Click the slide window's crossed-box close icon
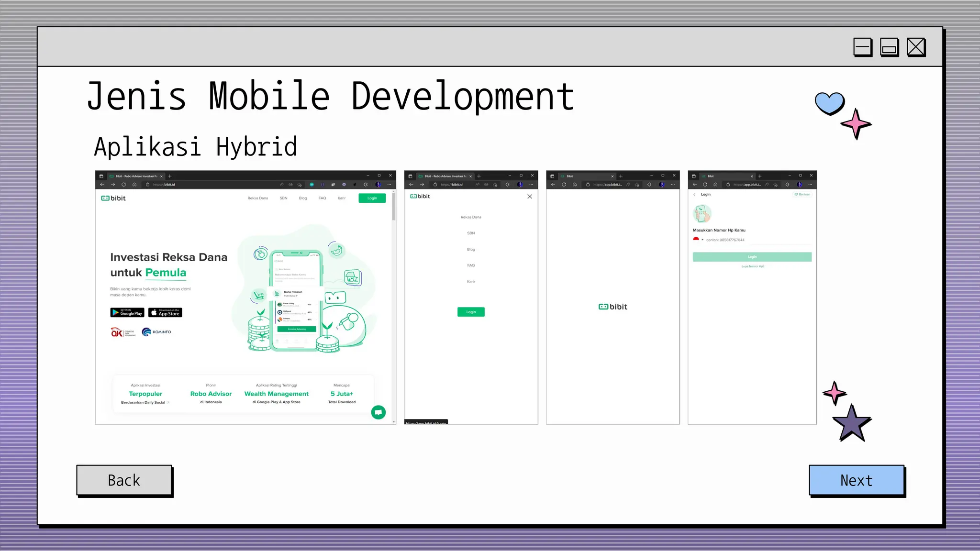Viewport: 980px width, 551px height. pos(916,47)
